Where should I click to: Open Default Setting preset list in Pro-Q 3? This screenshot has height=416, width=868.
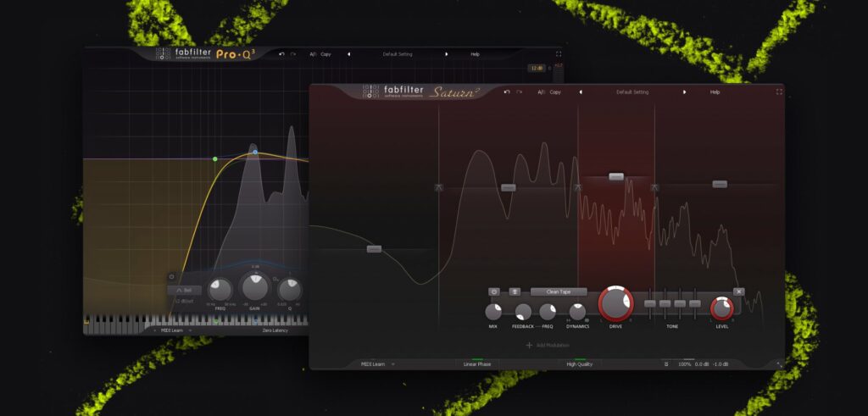398,54
